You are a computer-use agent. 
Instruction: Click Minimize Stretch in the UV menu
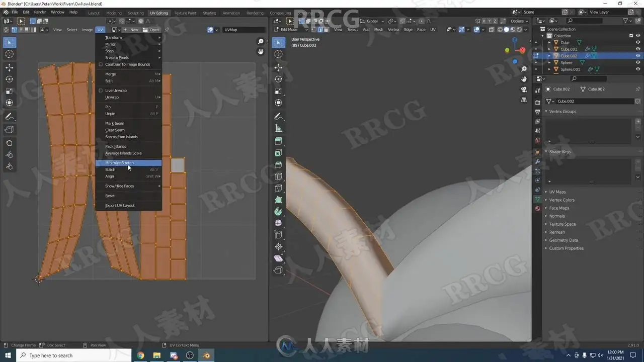[x=129, y=163]
